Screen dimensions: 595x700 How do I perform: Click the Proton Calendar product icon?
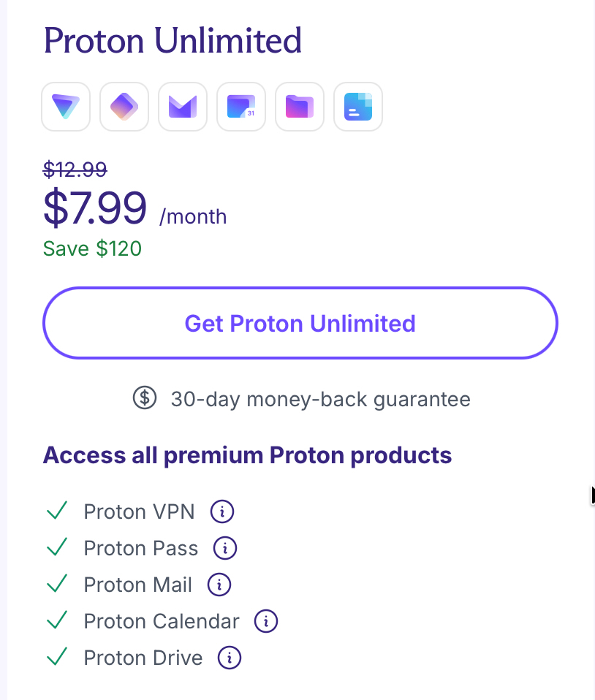pos(241,107)
